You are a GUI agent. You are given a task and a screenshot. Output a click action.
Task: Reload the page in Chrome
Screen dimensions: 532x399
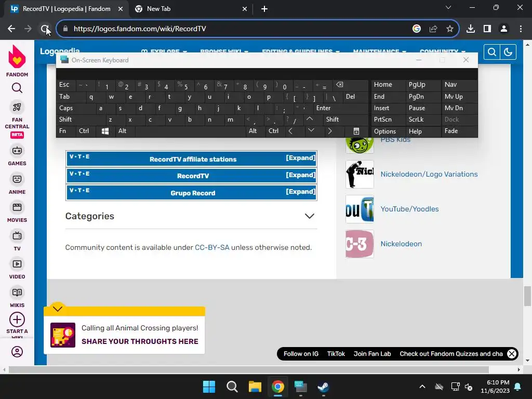(45, 29)
